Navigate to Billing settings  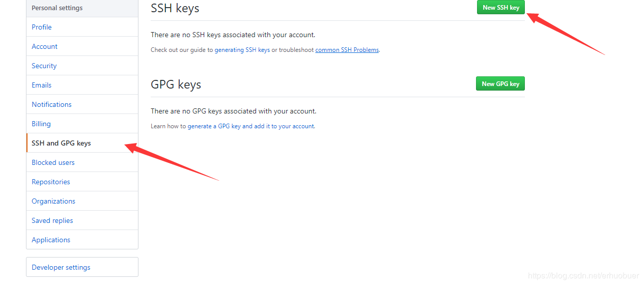click(x=41, y=124)
